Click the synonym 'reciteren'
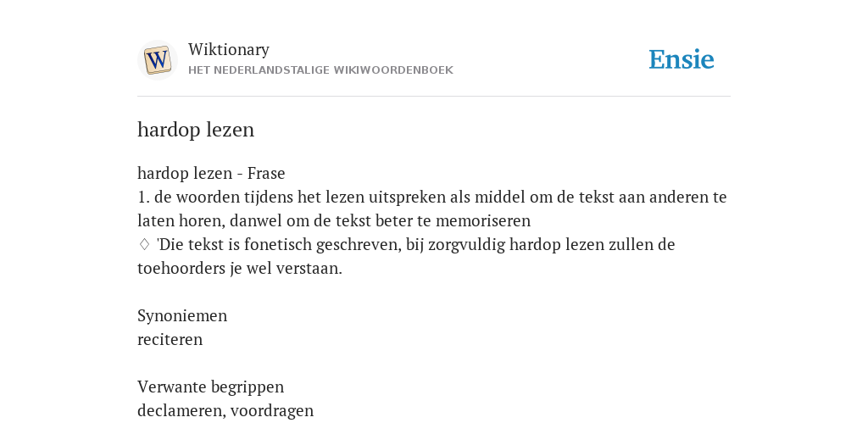Image resolution: width=868 pixels, height=434 pixels. click(x=170, y=339)
